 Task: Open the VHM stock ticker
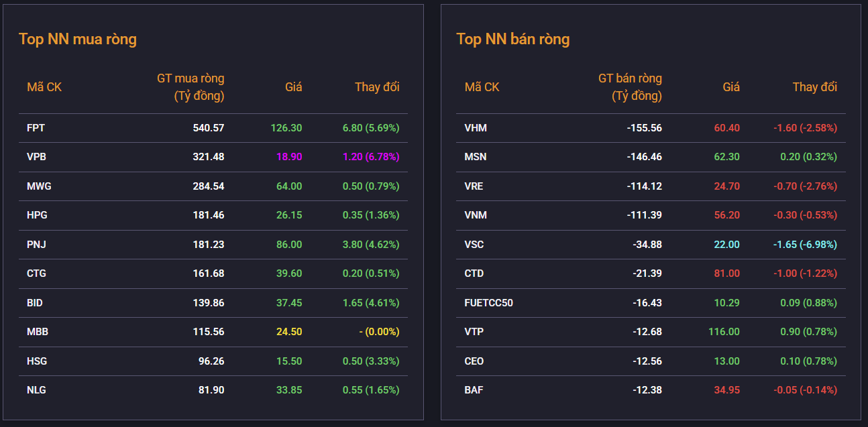click(x=476, y=128)
